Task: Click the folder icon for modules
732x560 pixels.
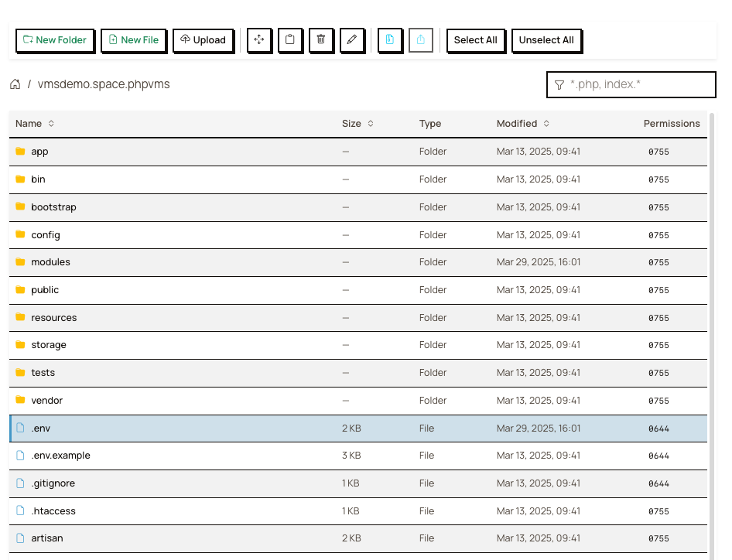Action: click(20, 261)
